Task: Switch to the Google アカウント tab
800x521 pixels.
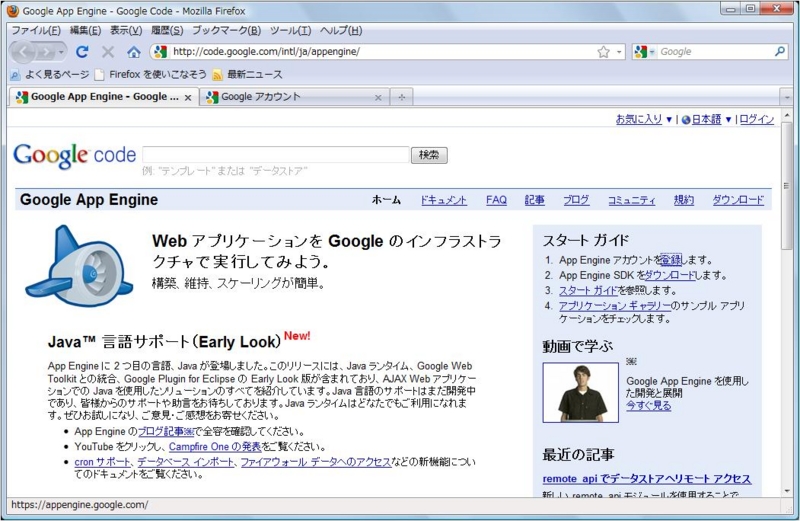Action: [293, 97]
